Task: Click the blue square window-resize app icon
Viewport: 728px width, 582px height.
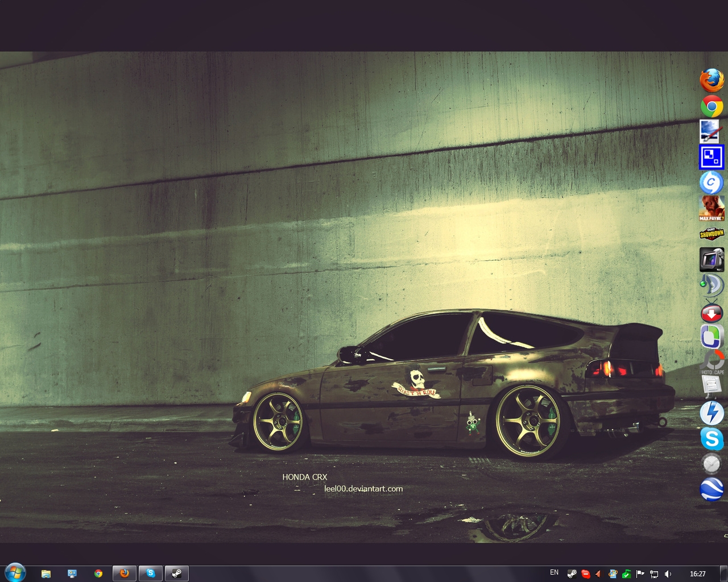Action: 712,157
